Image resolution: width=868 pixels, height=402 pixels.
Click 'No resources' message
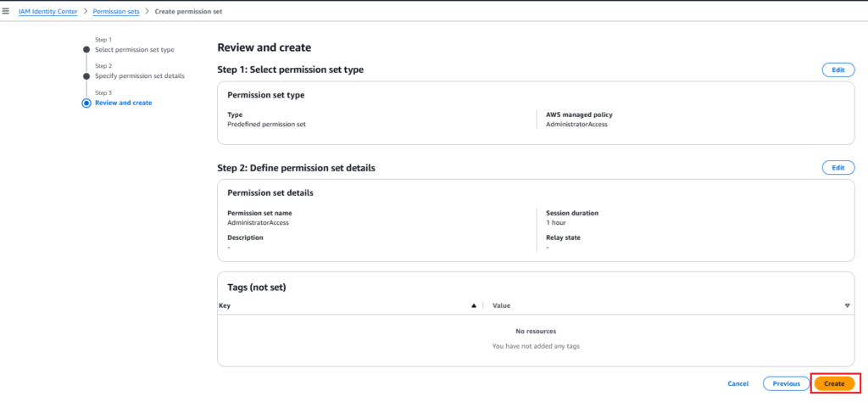[536, 331]
